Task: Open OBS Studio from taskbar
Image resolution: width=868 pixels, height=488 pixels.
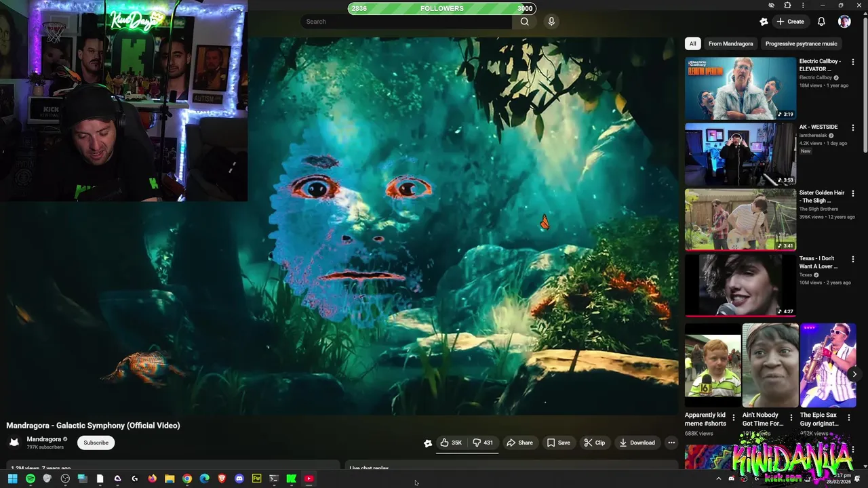Action: [65, 479]
